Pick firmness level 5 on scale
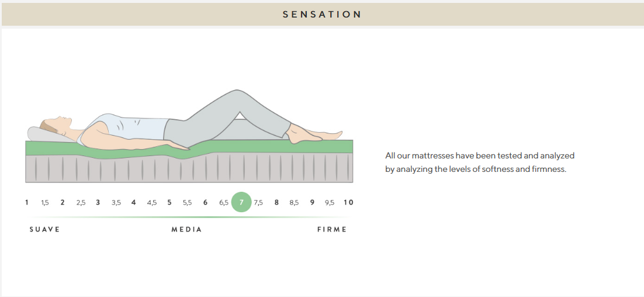Image resolution: width=644 pixels, height=297 pixels. (x=169, y=202)
